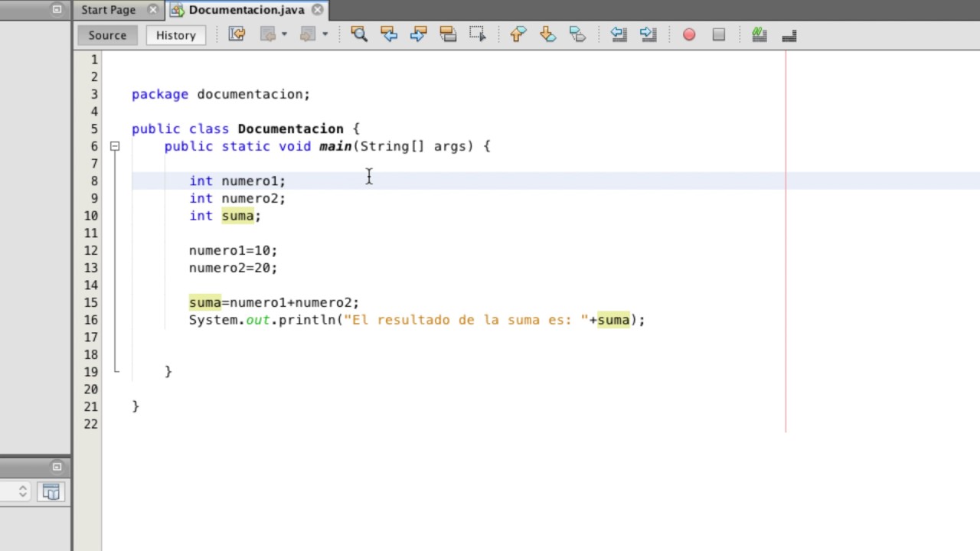Click line number 16 in gutter
The height and width of the screenshot is (551, 980).
pyautogui.click(x=91, y=320)
